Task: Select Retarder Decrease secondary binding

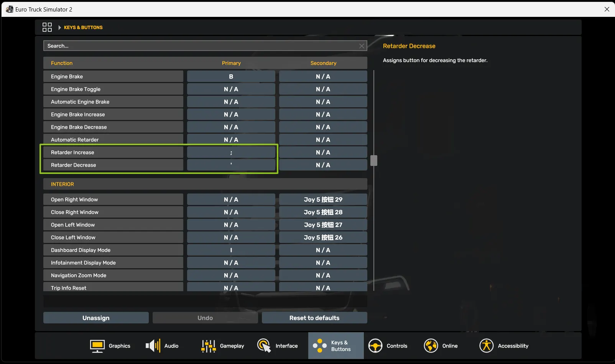Action: pyautogui.click(x=323, y=165)
